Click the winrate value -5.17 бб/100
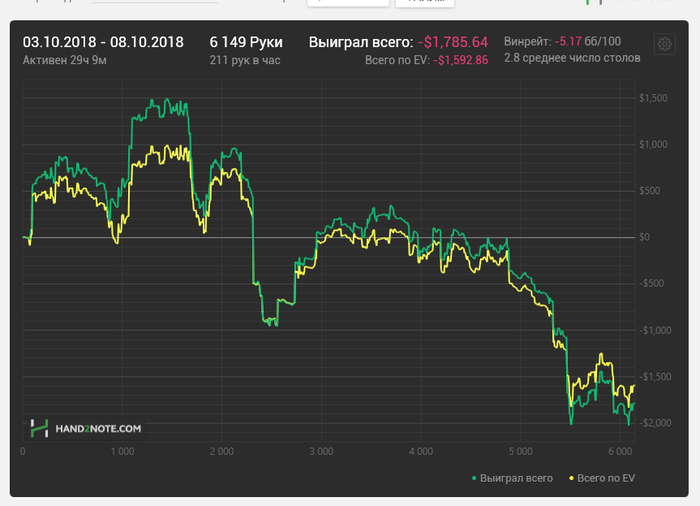Image resolution: width=700 pixels, height=506 pixels. point(588,42)
